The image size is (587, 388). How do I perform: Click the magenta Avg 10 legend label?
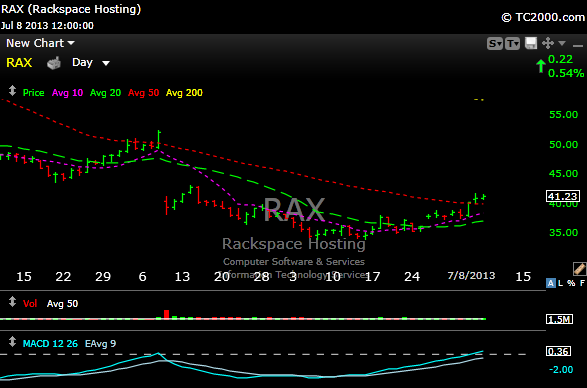pyautogui.click(x=67, y=93)
